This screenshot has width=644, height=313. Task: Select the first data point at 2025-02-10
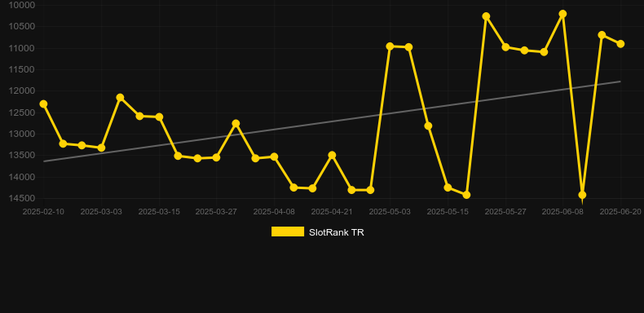point(43,104)
